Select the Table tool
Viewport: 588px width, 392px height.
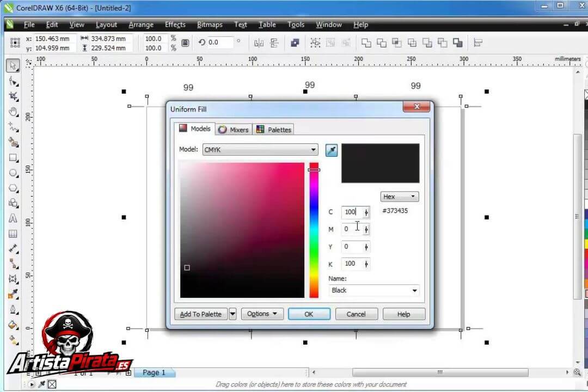pyautogui.click(x=13, y=234)
